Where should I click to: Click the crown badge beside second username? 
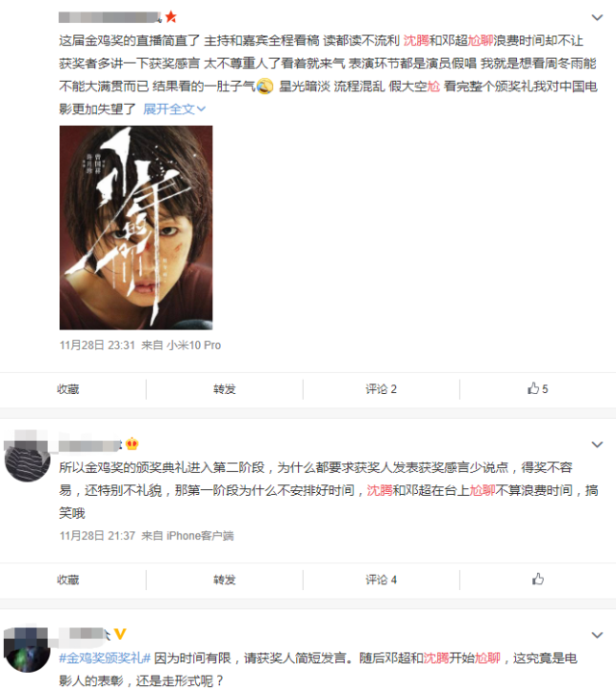(132, 444)
